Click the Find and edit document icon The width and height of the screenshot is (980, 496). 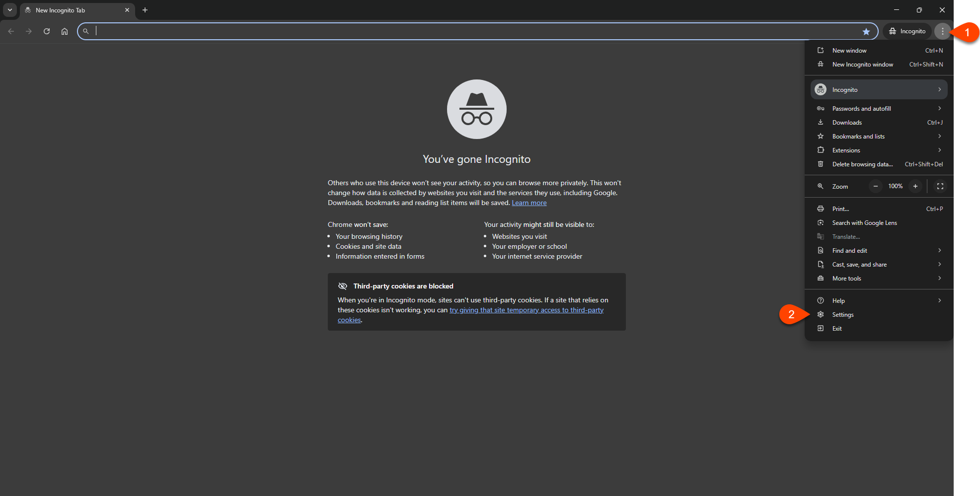pos(821,251)
